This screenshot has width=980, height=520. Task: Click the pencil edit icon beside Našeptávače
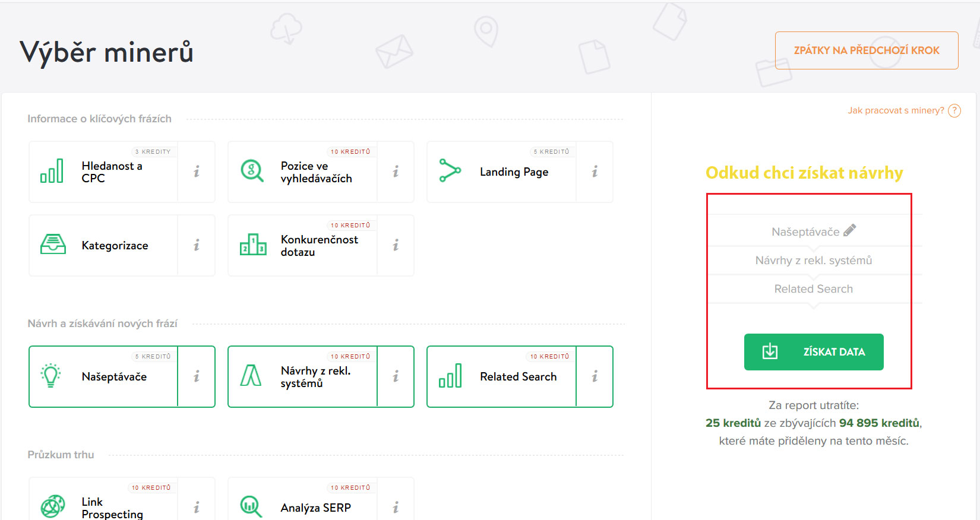[x=850, y=230]
